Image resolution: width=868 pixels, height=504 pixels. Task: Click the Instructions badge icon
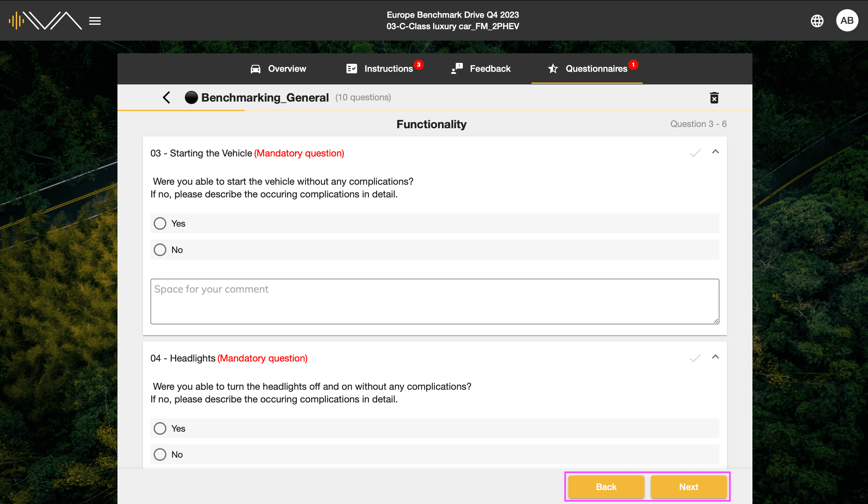[419, 60]
